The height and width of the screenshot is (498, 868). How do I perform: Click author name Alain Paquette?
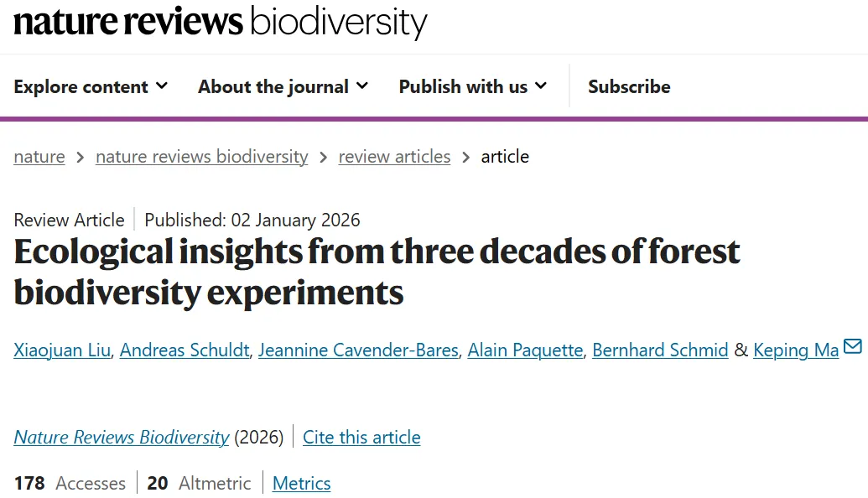click(525, 350)
